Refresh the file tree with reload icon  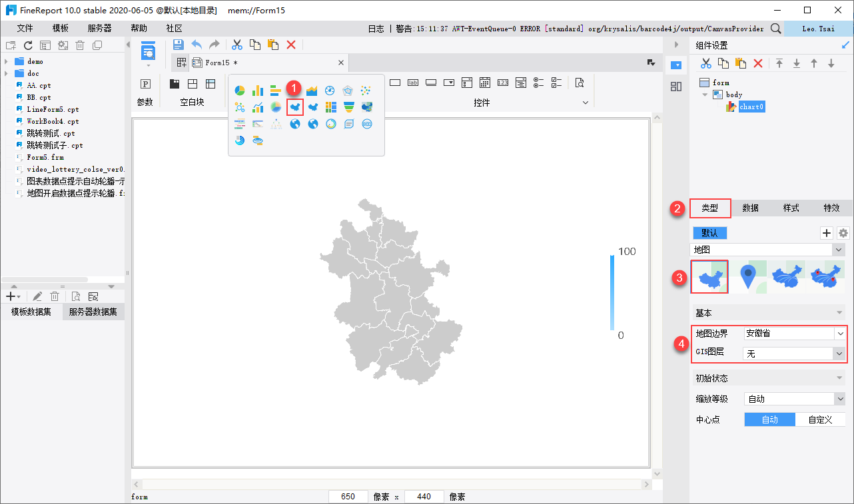(x=28, y=45)
